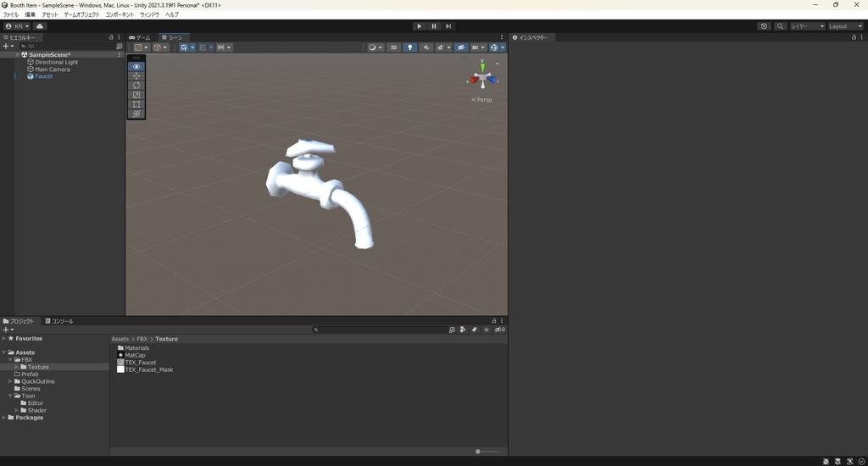
Task: Toggle scene effects (skybox, fog) button
Action: 441,47
